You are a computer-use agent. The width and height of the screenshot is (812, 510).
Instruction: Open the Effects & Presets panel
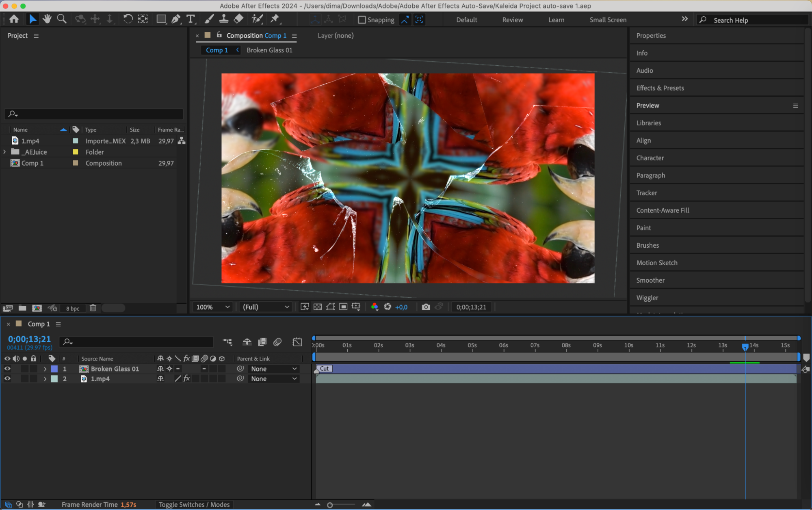[660, 88]
